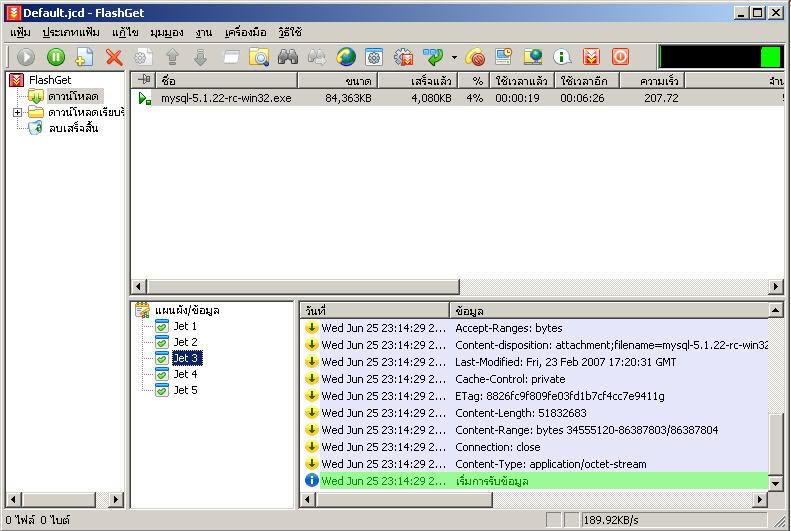Viewport: 791px width, 531px height.
Task: Click log pane vertical scrollbar down arrow
Action: [776, 484]
